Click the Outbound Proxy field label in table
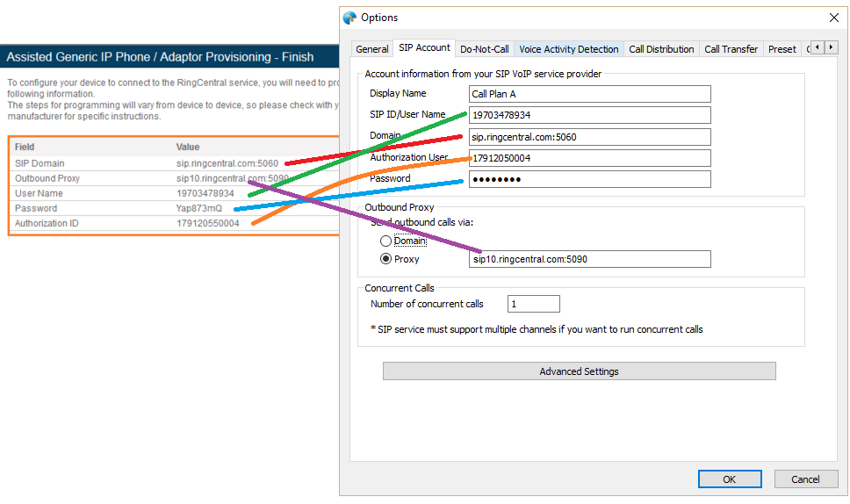 pos(47,178)
